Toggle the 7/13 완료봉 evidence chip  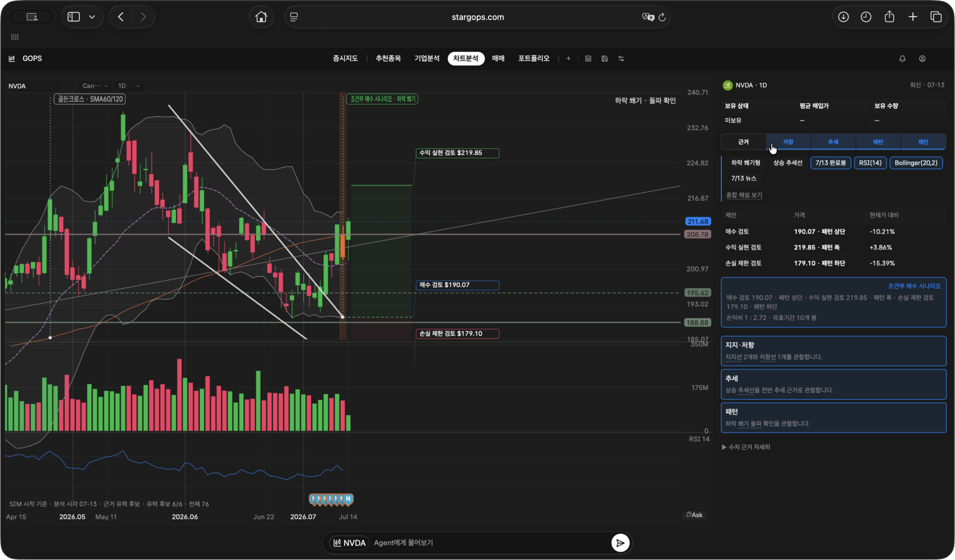pos(831,163)
